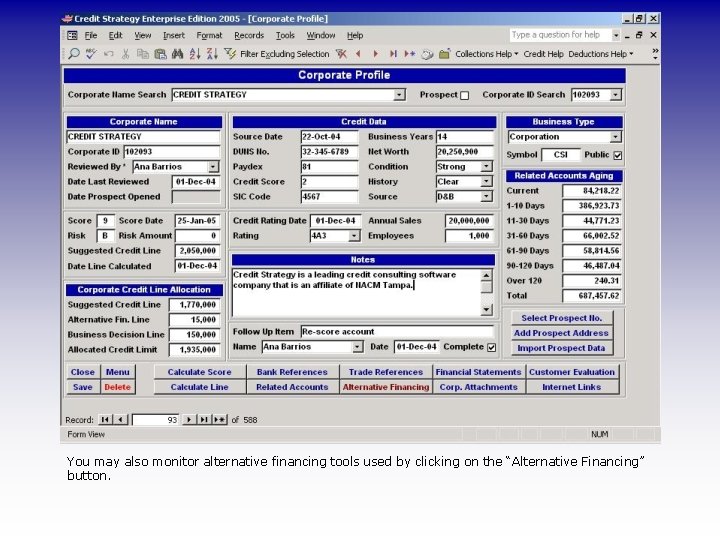720x540 pixels.
Task: Open Corporate ID Search dropdown
Action: coord(615,95)
